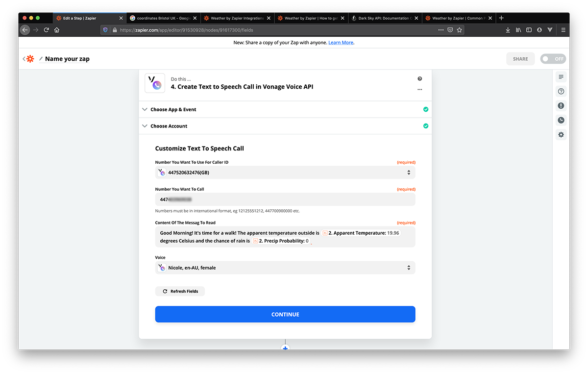Viewport: 588px width, 374px height.
Task: Click the international format hint text
Action: tap(227, 211)
